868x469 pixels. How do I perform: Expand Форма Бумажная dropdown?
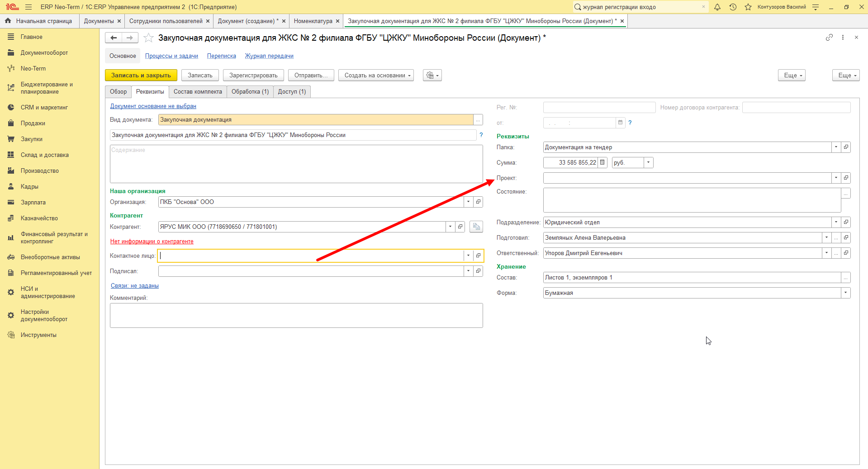tap(845, 293)
